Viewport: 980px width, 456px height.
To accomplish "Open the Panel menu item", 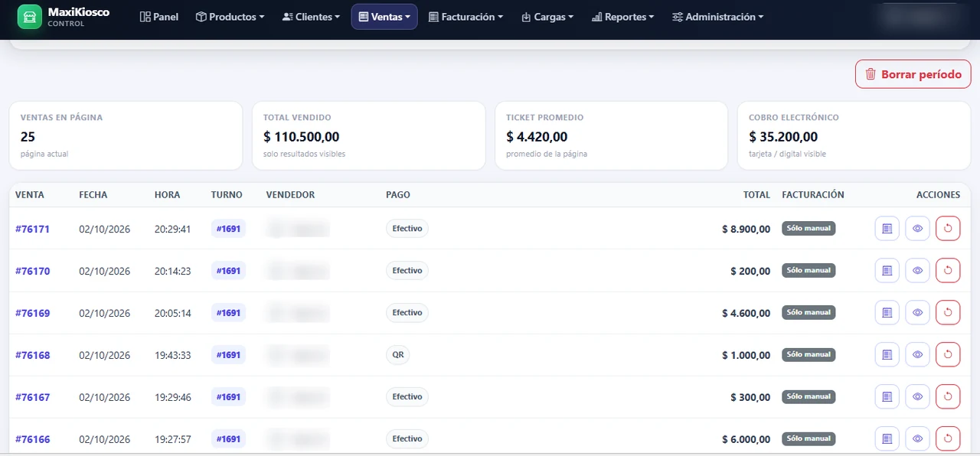I will click(159, 17).
